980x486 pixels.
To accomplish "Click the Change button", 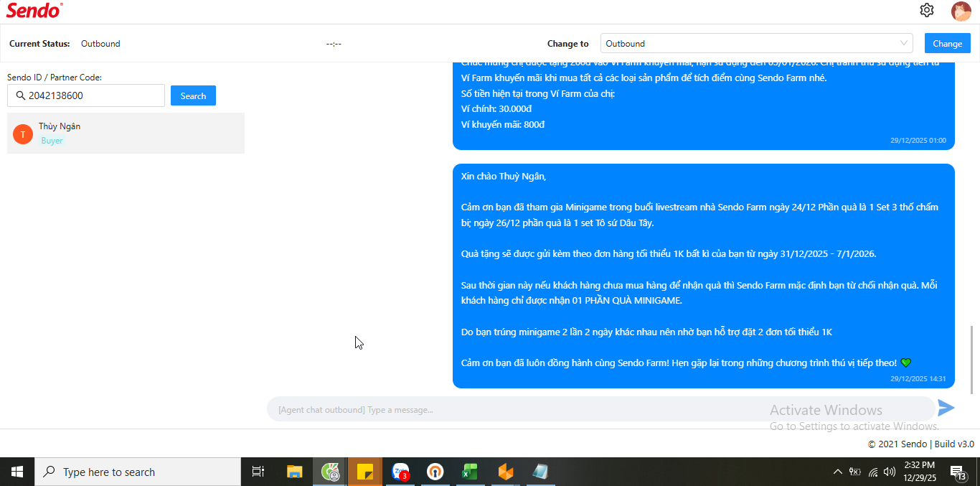I will tap(947, 43).
